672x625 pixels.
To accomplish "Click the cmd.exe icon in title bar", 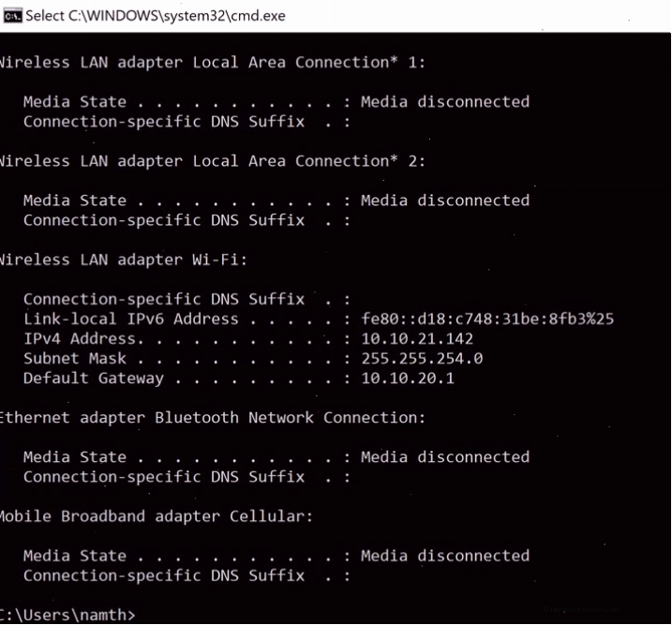I will tap(12, 16).
